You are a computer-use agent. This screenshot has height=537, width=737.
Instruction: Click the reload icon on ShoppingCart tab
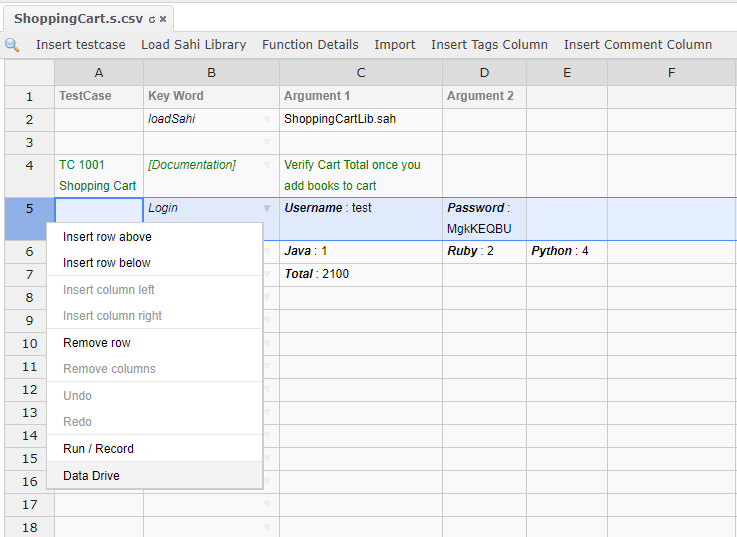click(x=151, y=19)
